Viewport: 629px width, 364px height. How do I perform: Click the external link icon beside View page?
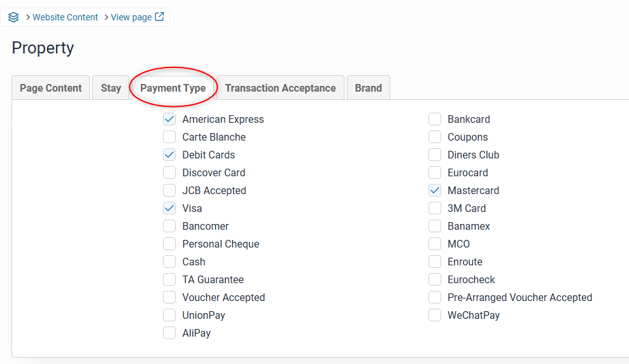click(x=160, y=17)
